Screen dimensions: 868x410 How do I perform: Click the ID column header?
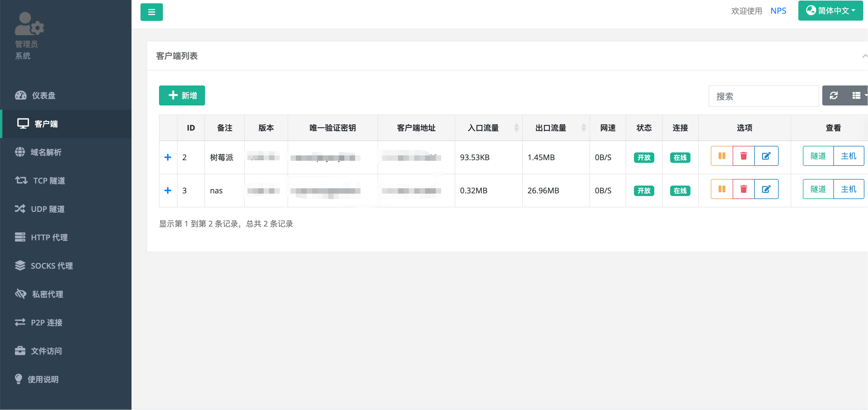click(191, 128)
